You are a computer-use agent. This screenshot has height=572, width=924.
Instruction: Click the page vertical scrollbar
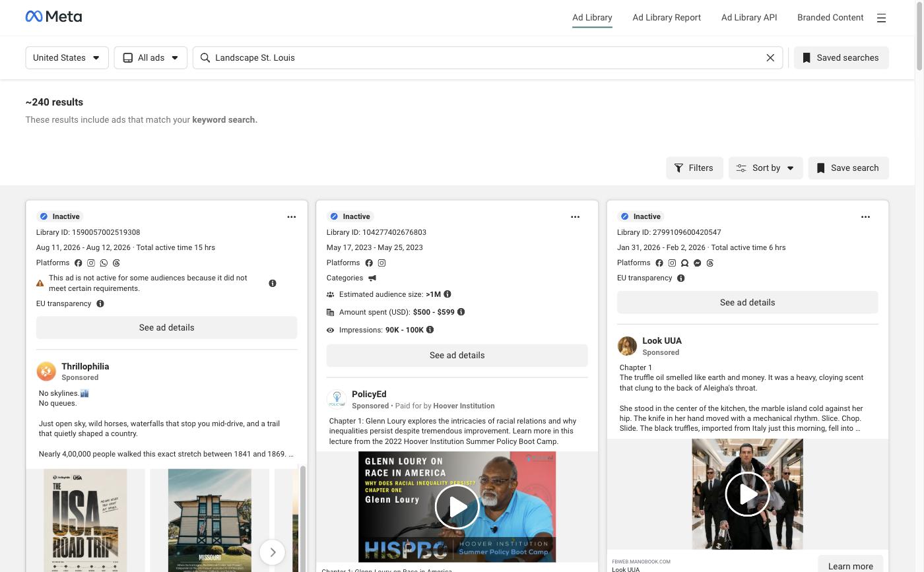coord(919,35)
